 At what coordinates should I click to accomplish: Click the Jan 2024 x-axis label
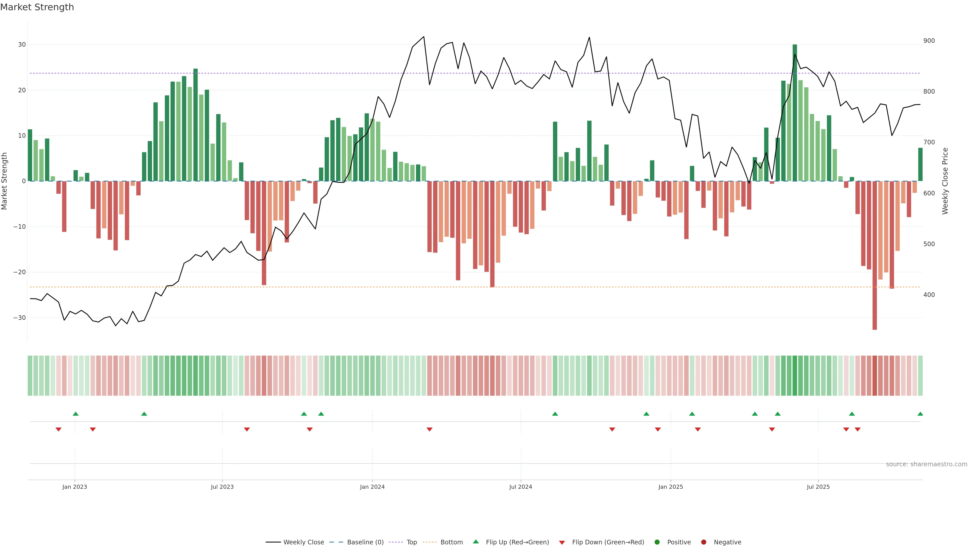(372, 487)
